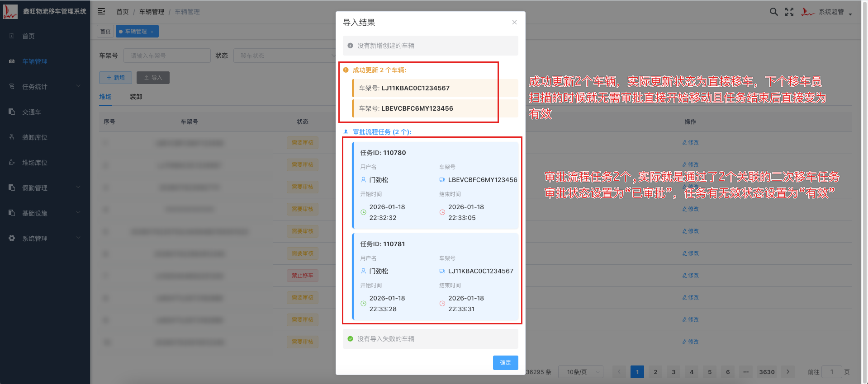
Task: Click 首页 in the breadcrumb
Action: pos(123,12)
